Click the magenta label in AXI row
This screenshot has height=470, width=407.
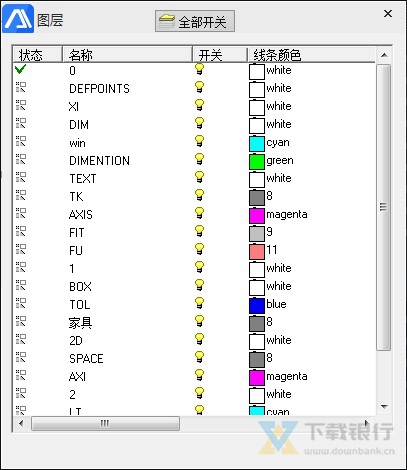(x=287, y=376)
